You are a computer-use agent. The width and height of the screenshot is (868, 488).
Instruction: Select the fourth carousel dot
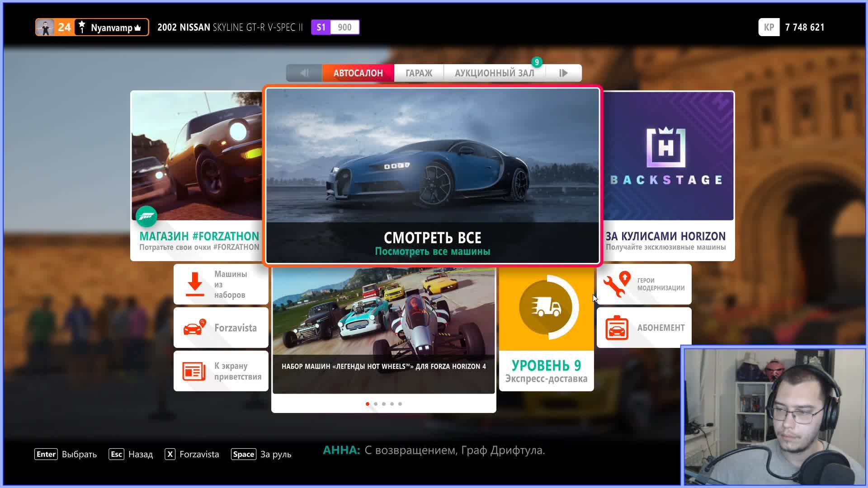392,404
